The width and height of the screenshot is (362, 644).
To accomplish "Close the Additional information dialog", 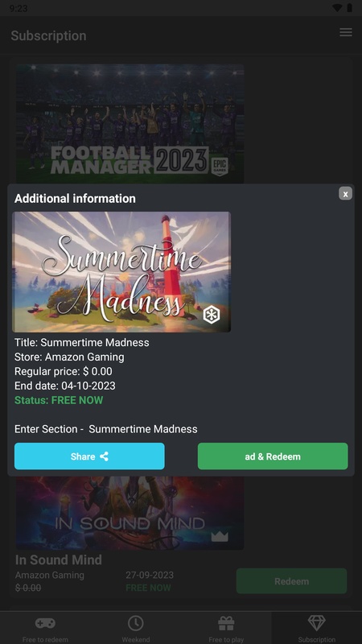I will [346, 193].
